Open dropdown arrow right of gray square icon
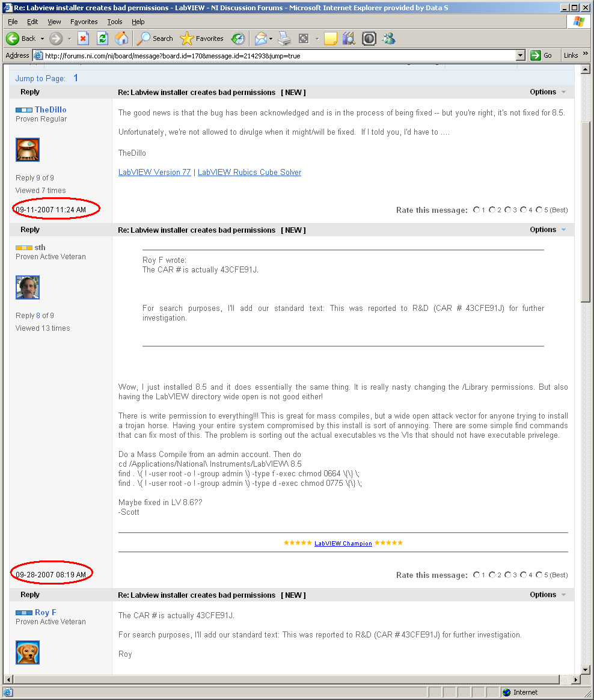Image resolution: width=594 pixels, height=700 pixels. coord(317,39)
